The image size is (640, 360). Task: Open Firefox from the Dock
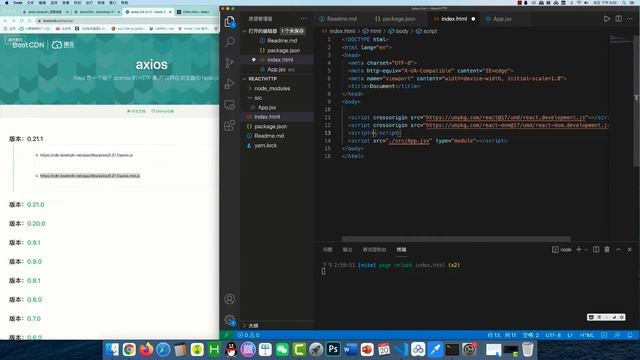pyautogui.click(x=146, y=350)
